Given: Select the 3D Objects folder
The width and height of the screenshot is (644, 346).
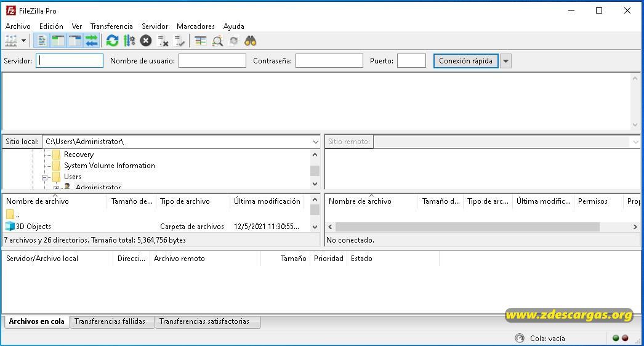Looking at the screenshot, I should [28, 227].
